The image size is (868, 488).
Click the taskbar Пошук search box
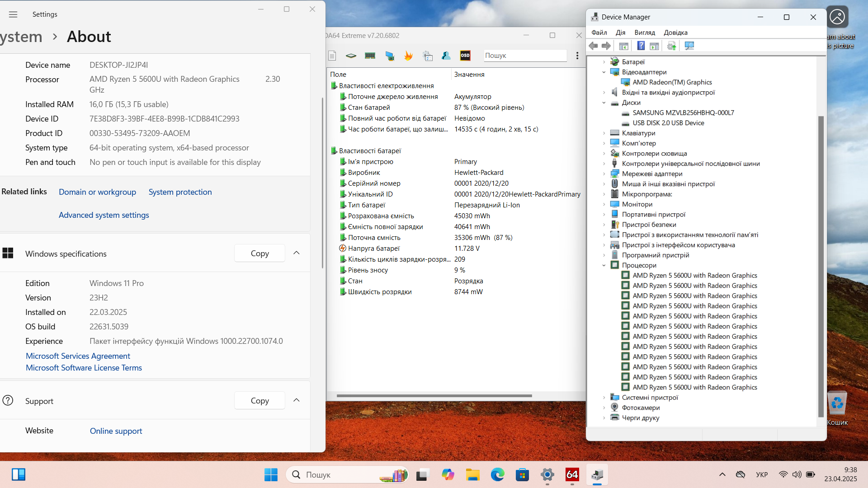(x=347, y=474)
